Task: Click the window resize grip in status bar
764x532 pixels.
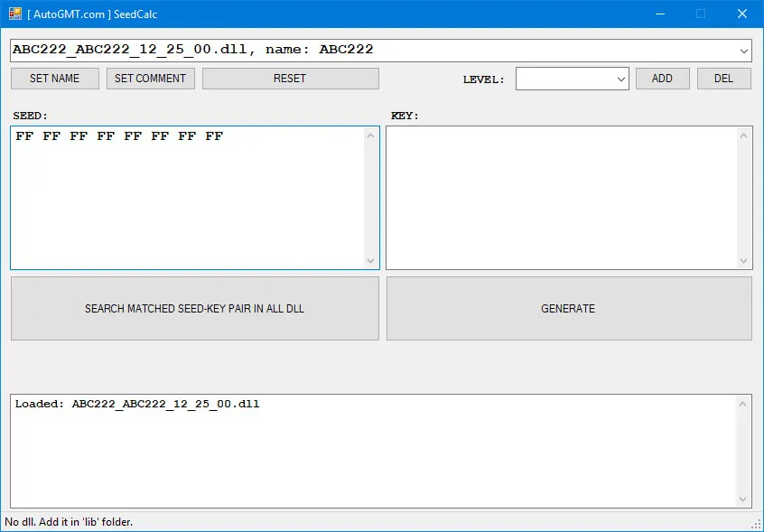Action: coord(757,525)
